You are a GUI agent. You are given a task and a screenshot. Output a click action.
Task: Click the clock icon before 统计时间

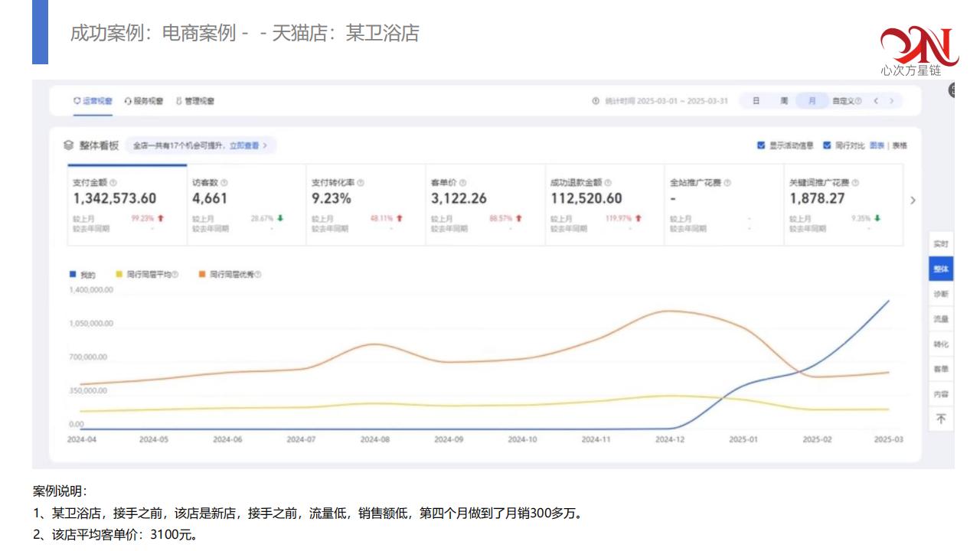point(596,101)
